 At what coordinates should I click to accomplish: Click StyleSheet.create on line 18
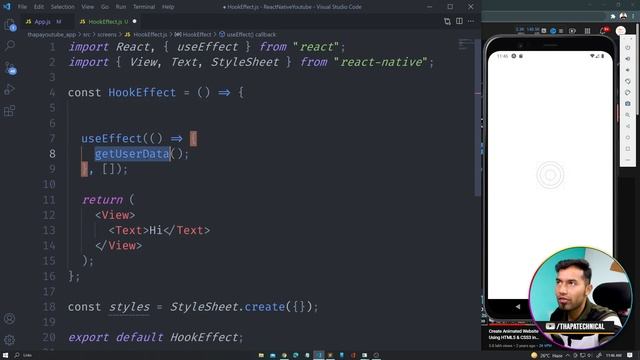(227, 307)
